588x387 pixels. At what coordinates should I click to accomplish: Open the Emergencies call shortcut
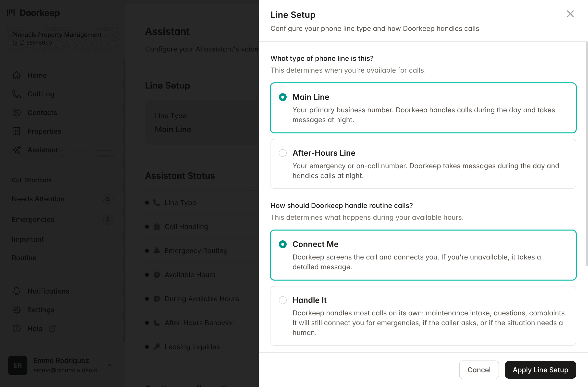pos(33,219)
